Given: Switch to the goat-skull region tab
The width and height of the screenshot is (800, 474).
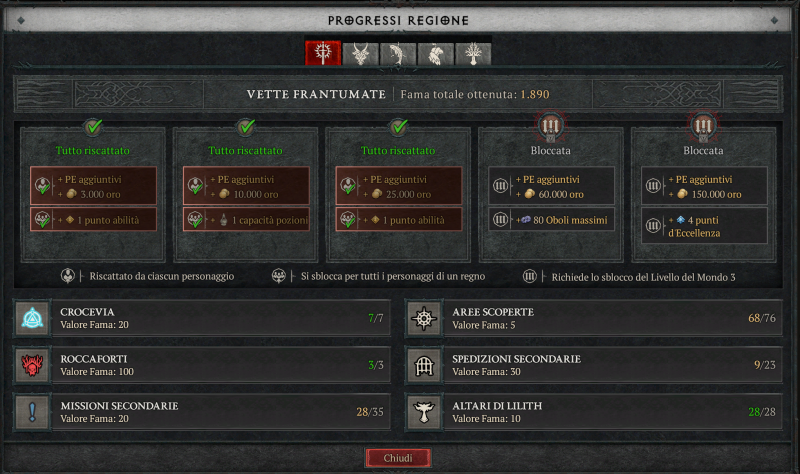Looking at the screenshot, I should (361, 54).
